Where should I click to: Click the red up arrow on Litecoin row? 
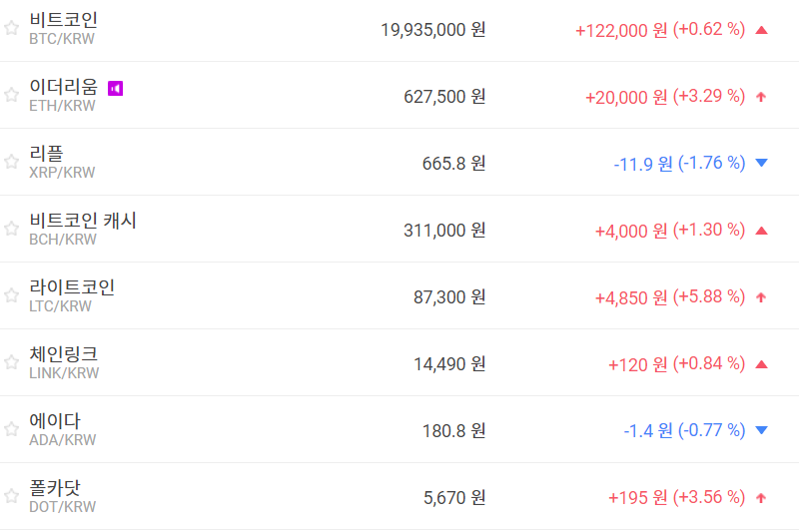coord(761,297)
